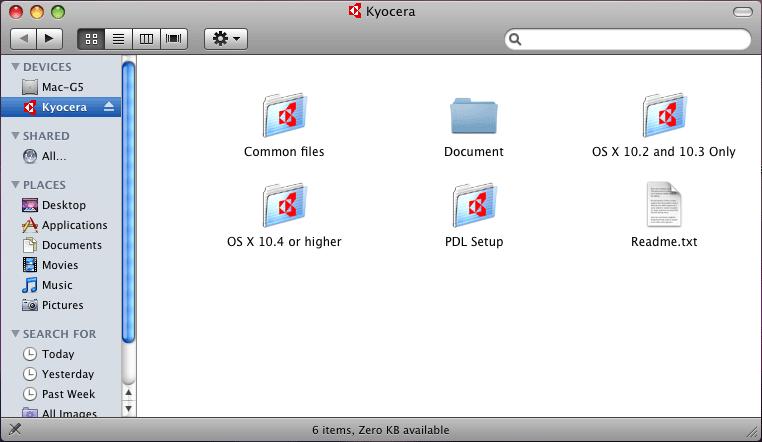Show Today search results
The image size is (762, 442).
pos(61,354)
